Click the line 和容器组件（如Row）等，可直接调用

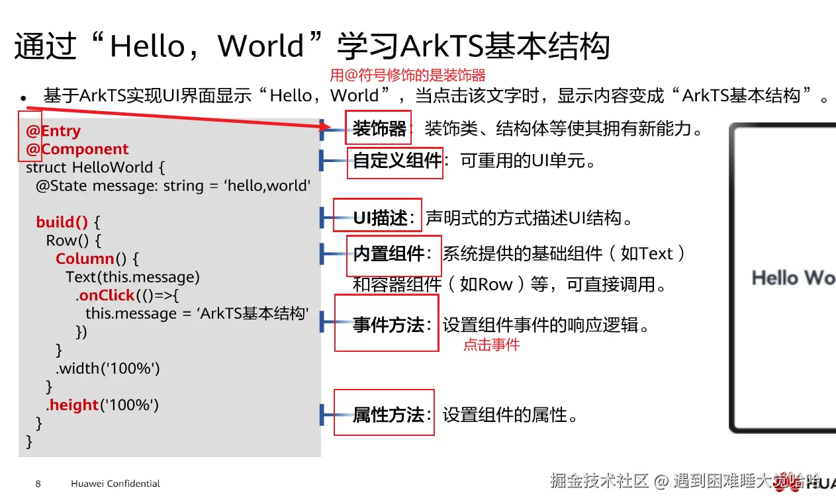point(510,285)
